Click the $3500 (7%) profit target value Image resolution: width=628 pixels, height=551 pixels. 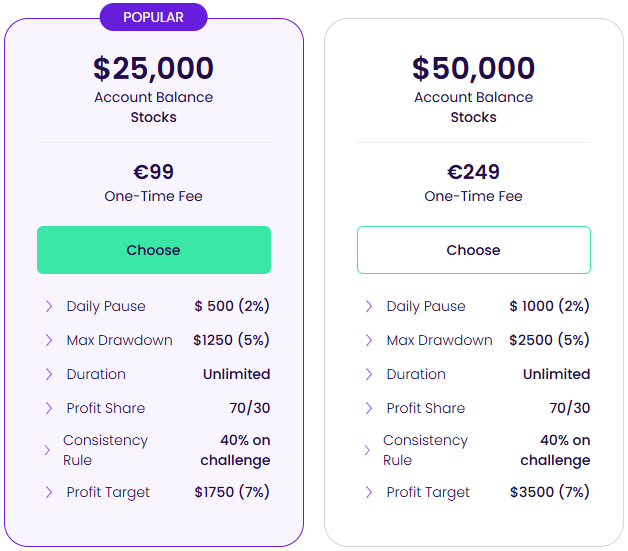pos(549,492)
